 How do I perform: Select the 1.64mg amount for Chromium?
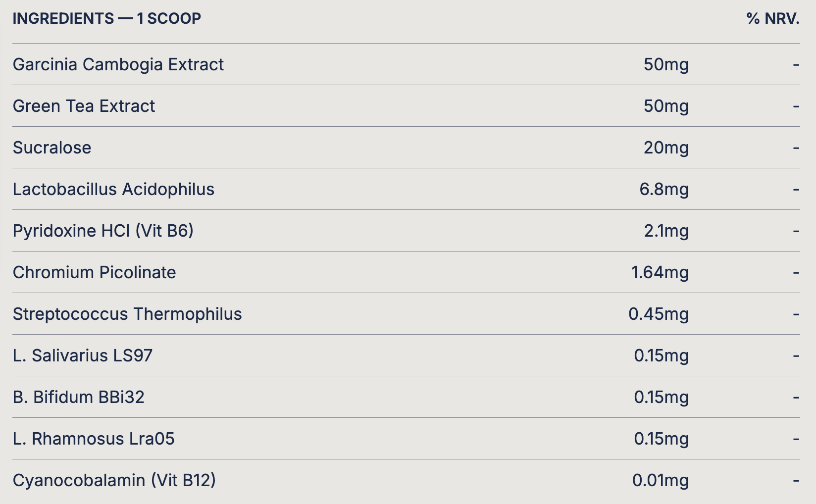click(x=660, y=272)
